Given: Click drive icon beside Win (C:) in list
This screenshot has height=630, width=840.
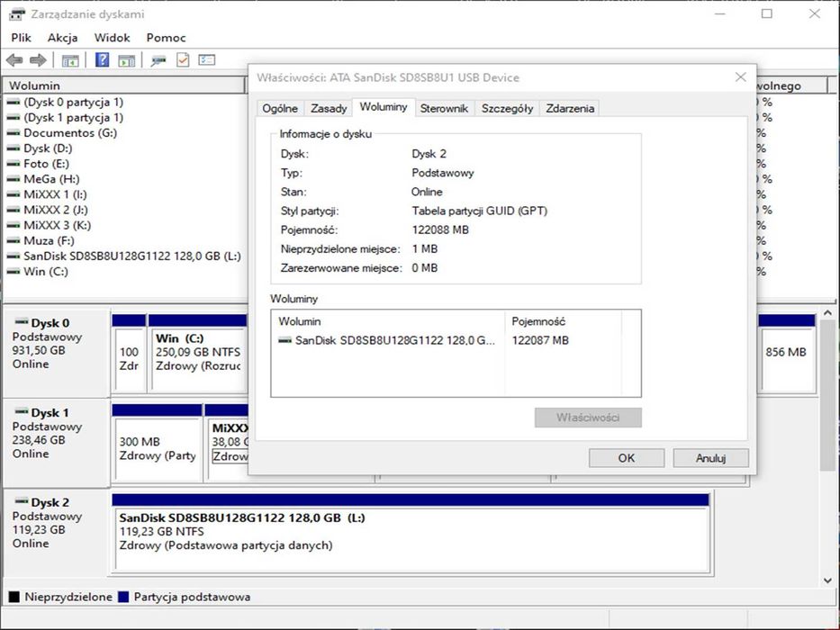Looking at the screenshot, I should click(x=14, y=272).
